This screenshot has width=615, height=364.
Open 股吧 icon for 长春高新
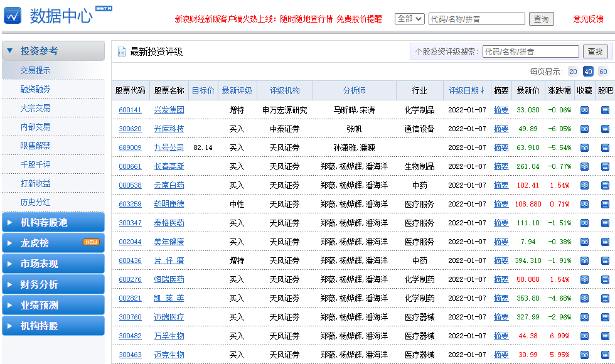point(605,167)
